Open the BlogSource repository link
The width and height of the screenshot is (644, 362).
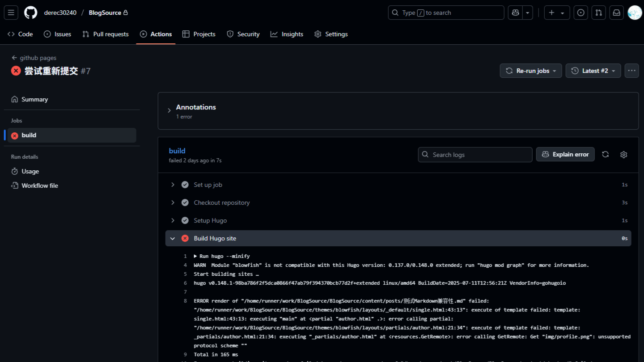pyautogui.click(x=105, y=13)
